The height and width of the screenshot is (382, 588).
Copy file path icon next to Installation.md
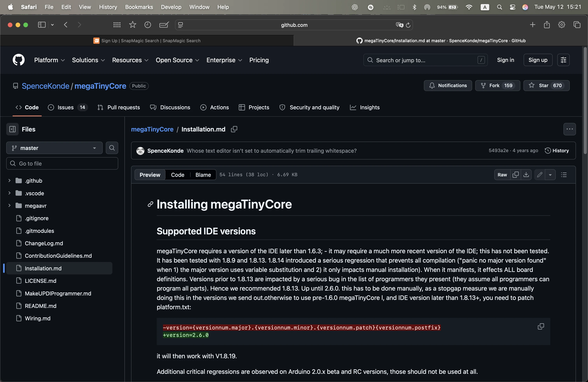tap(234, 129)
